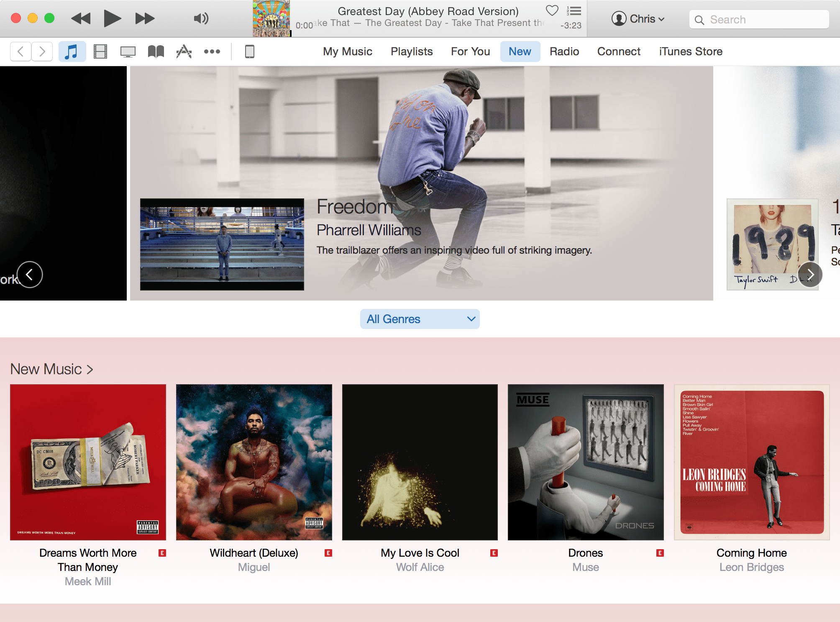This screenshot has width=840, height=622.
Task: Switch to the Movies library icon
Action: (100, 51)
